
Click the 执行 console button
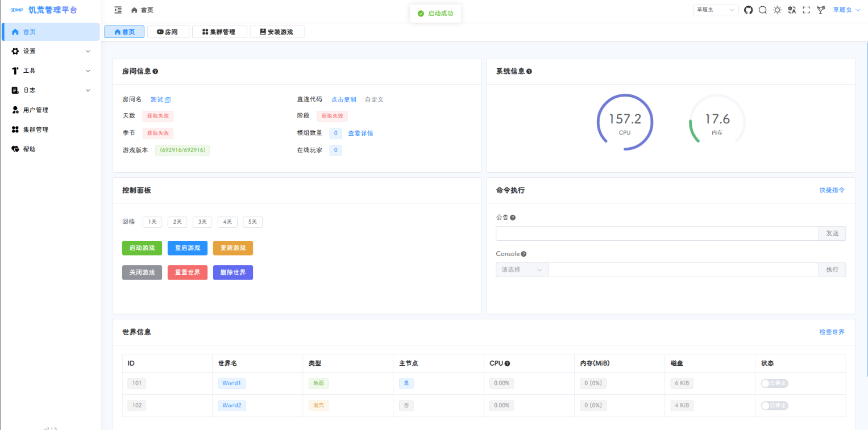pyautogui.click(x=832, y=270)
